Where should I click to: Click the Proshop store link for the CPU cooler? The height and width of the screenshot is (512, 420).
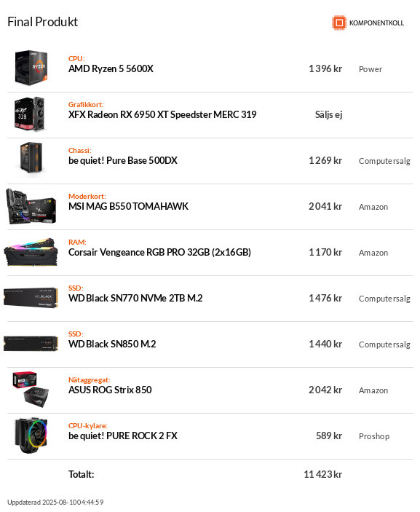pos(374,436)
